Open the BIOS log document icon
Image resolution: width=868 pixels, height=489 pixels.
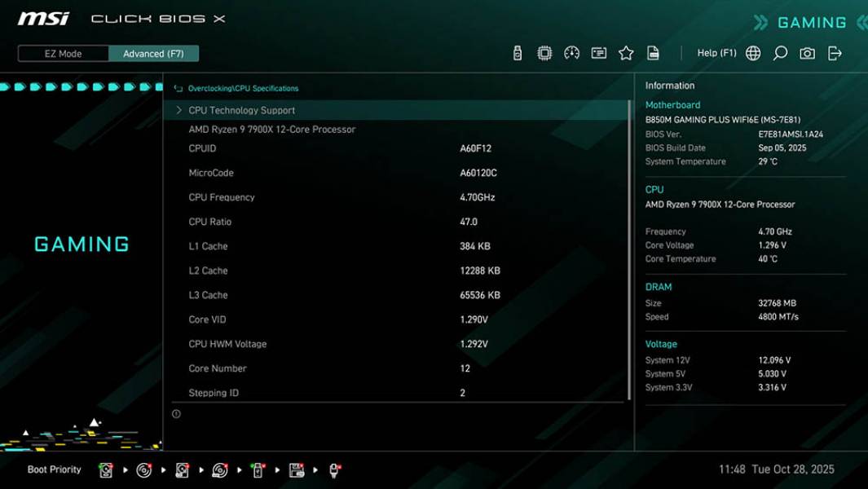pyautogui.click(x=654, y=52)
